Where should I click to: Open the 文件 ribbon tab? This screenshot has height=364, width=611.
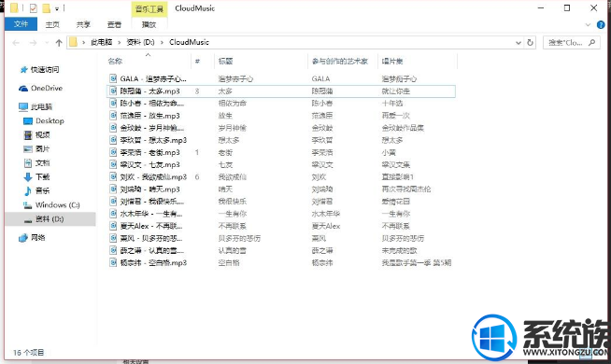point(21,24)
